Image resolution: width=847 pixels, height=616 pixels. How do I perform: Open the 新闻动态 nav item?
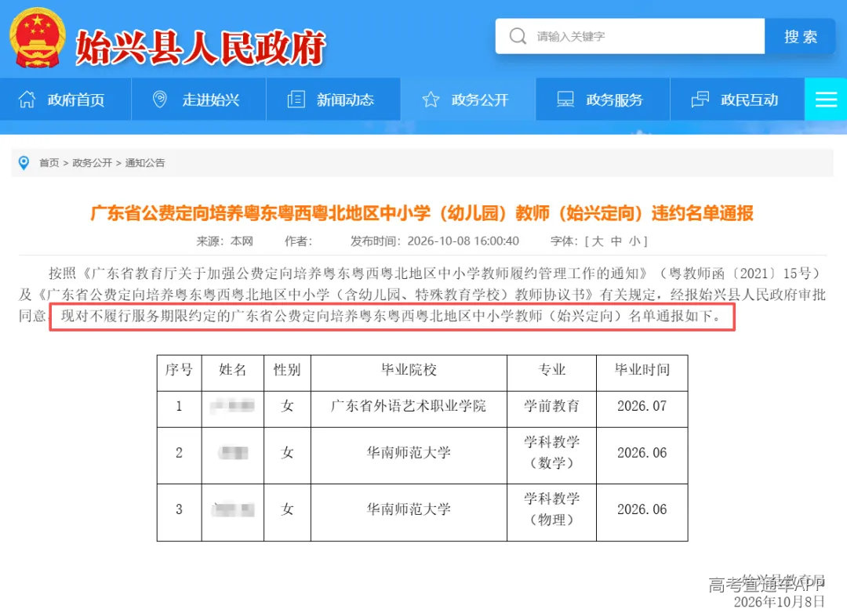333,100
